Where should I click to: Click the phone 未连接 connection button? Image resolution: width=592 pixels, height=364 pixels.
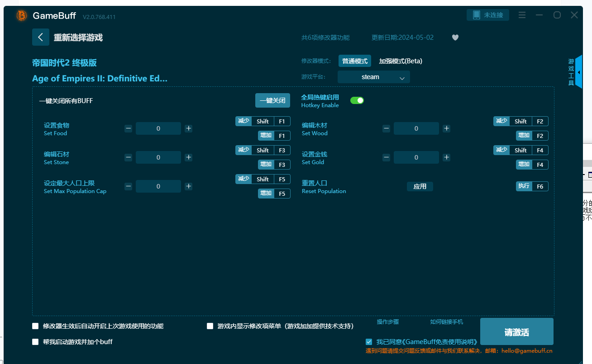[x=488, y=15]
